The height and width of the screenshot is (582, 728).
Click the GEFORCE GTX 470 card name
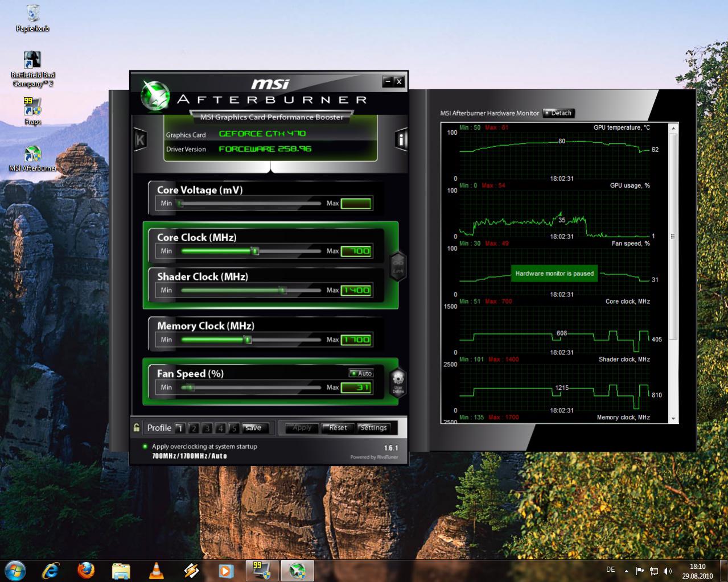click(x=262, y=134)
